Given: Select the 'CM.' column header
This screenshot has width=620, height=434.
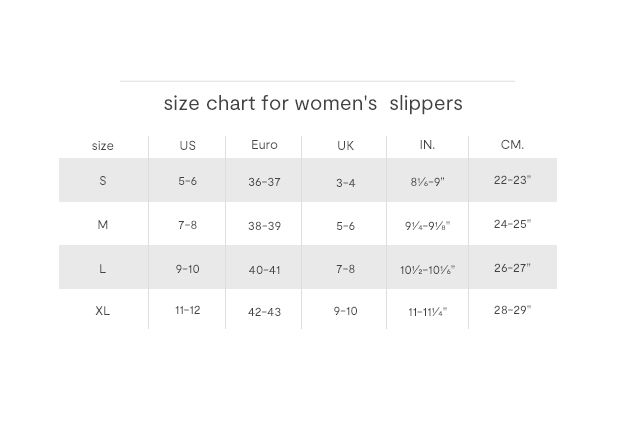Looking at the screenshot, I should click(x=512, y=145).
